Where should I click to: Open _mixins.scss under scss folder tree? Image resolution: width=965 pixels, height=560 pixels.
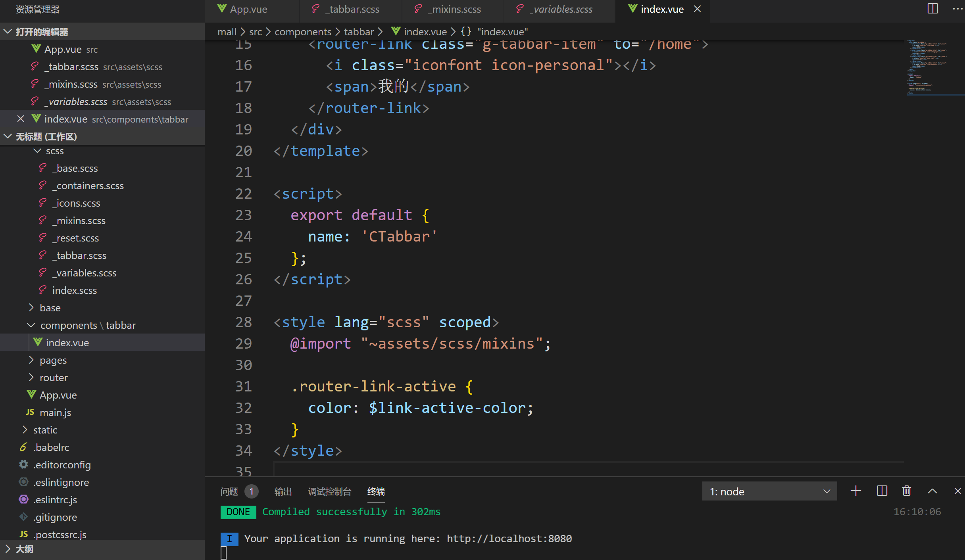102,221
